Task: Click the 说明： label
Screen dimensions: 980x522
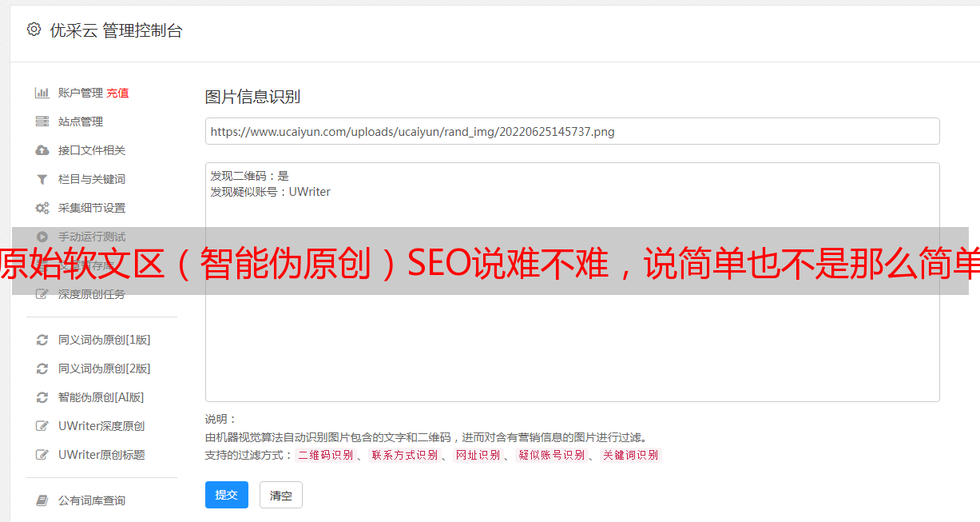Action: (x=221, y=419)
